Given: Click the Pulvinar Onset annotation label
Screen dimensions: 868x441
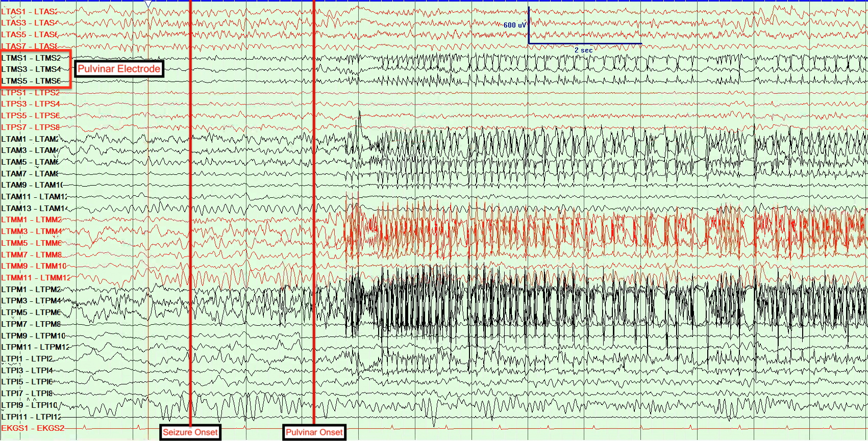Looking at the screenshot, I should 314,432.
